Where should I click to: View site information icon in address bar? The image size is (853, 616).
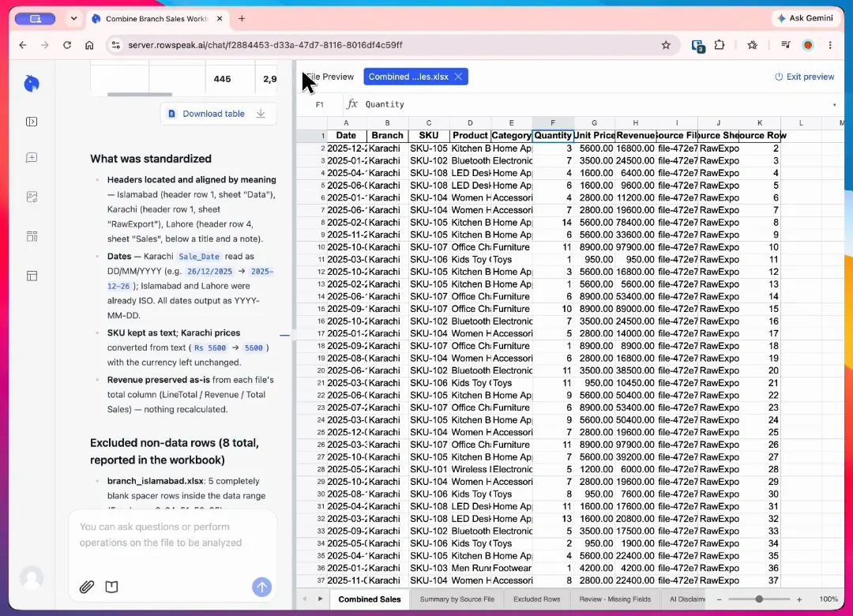(x=116, y=45)
